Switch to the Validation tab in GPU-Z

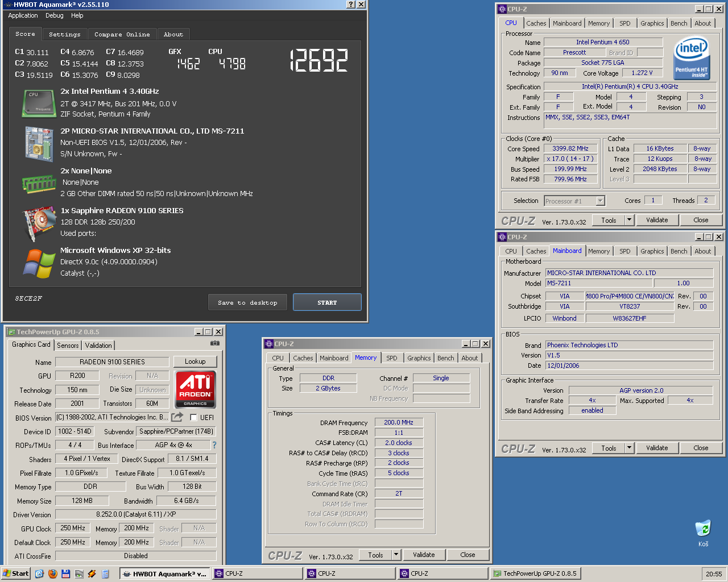(x=98, y=346)
